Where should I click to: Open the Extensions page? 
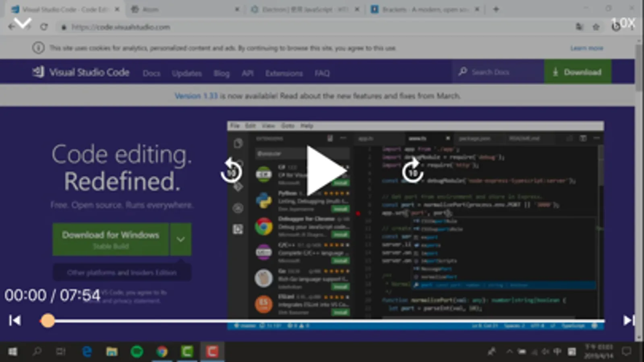[284, 73]
